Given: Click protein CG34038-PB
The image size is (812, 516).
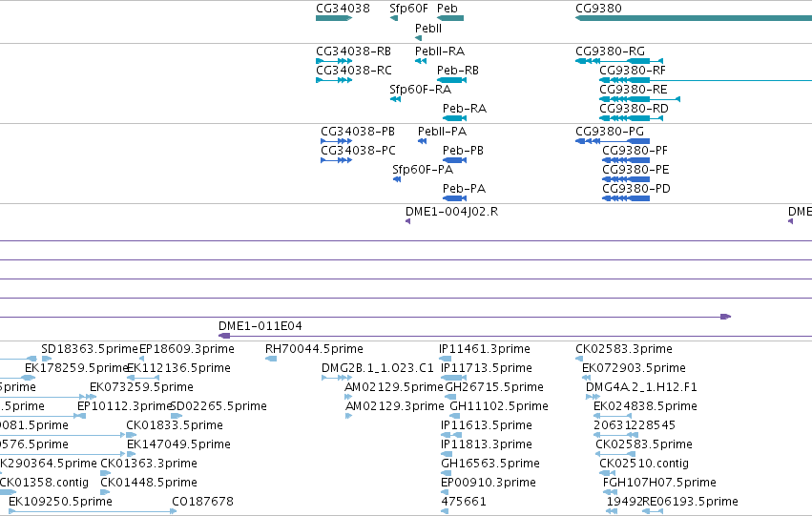Looking at the screenshot, I should click(357, 132).
